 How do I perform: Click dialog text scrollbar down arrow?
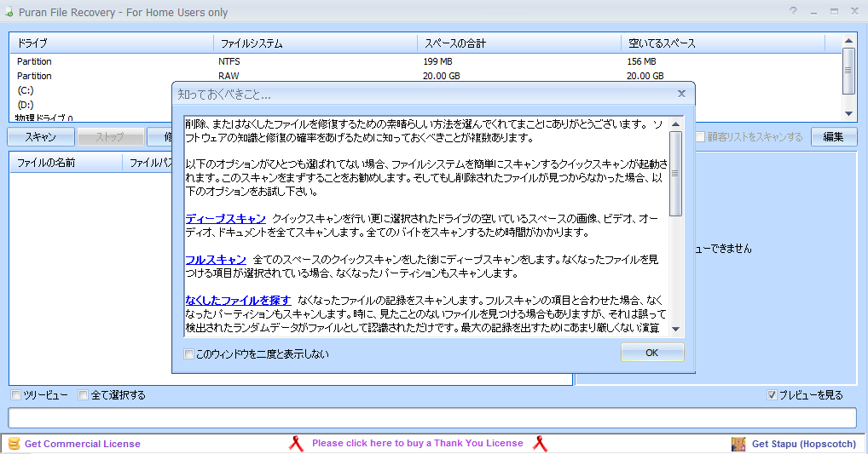pos(675,329)
